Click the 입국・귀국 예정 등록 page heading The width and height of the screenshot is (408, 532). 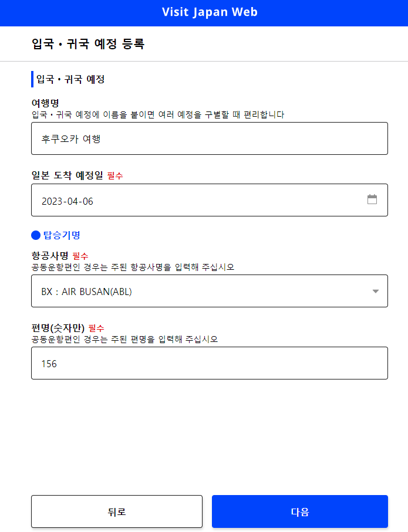[x=89, y=43]
